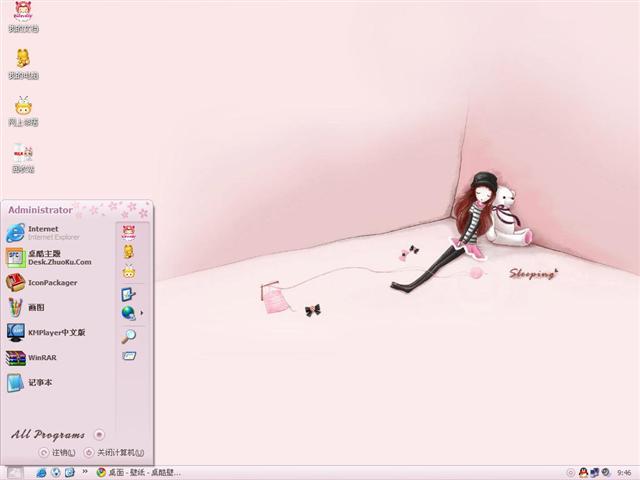640x480 pixels.
Task: Switch to the 桌面 - 壁纸 taskbar window
Action: (x=138, y=472)
